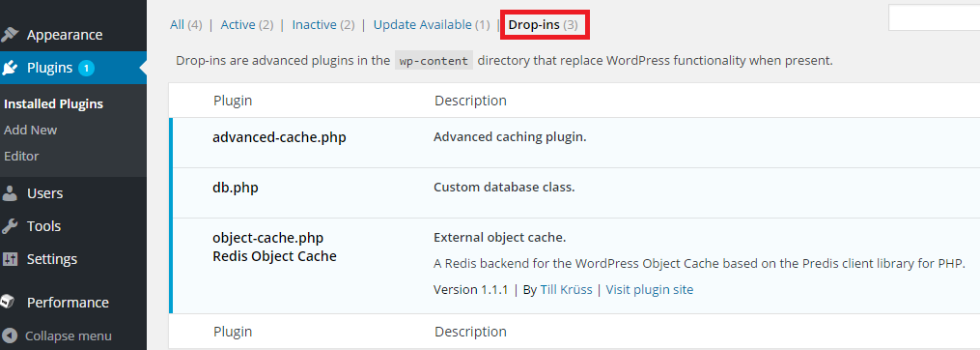
Task: Click the Appearance paintbrush icon
Action: (x=10, y=35)
